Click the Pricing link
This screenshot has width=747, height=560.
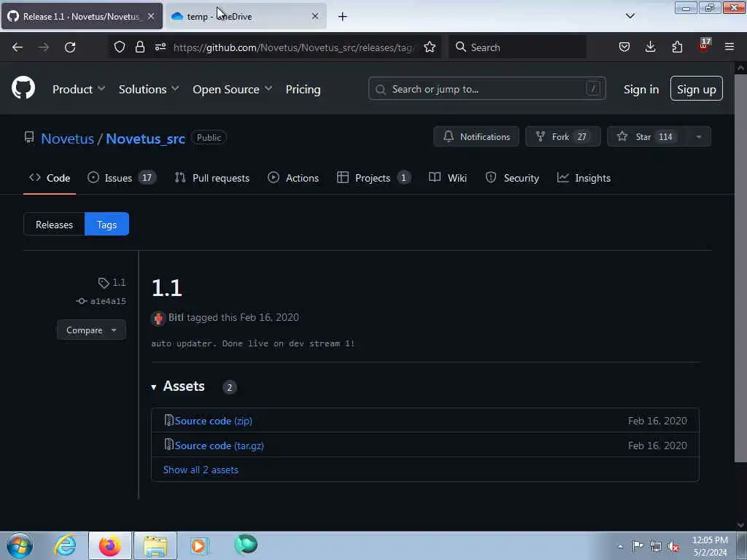pos(303,89)
